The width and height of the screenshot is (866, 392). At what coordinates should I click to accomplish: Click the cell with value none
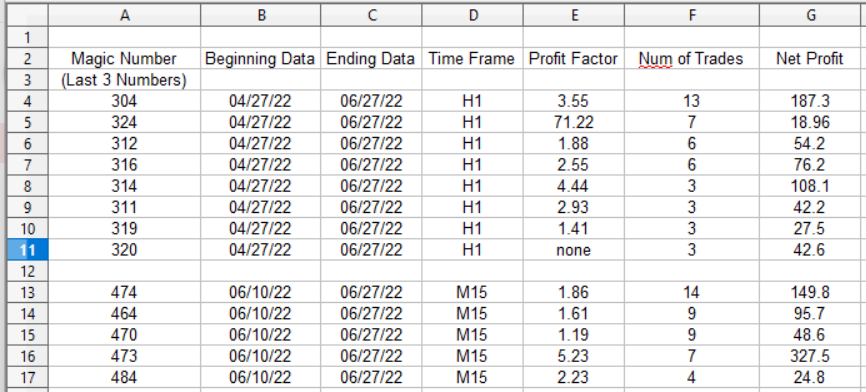(x=574, y=250)
